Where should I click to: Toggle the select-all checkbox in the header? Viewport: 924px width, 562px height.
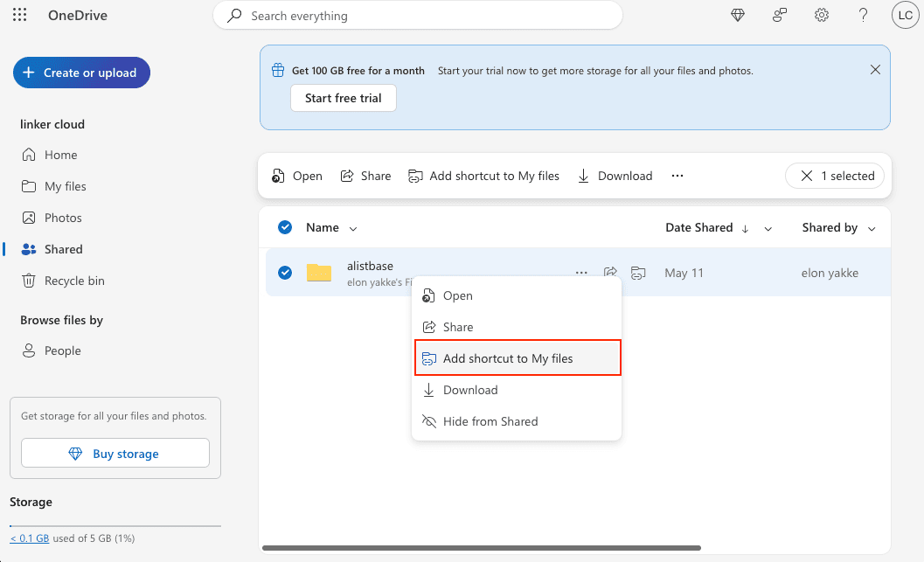click(285, 227)
